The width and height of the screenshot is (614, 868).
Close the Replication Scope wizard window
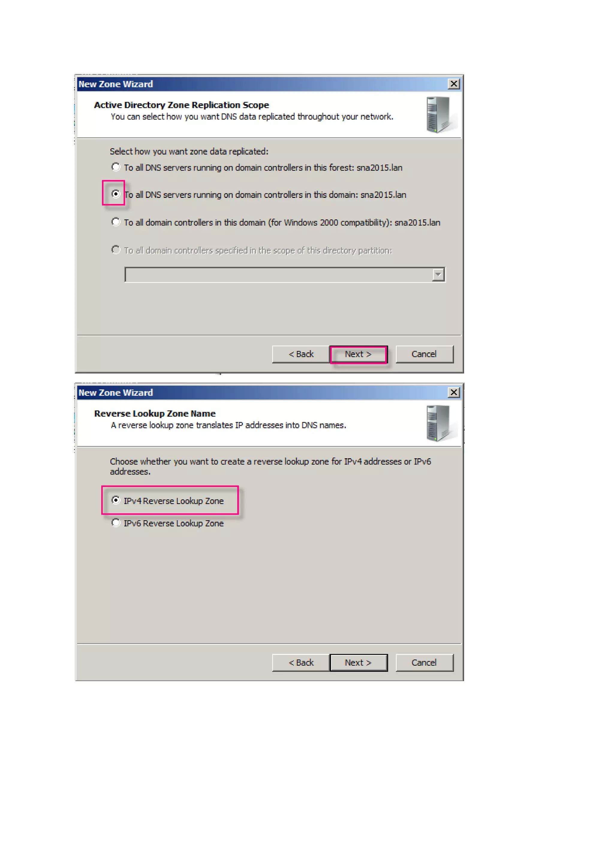coord(454,84)
